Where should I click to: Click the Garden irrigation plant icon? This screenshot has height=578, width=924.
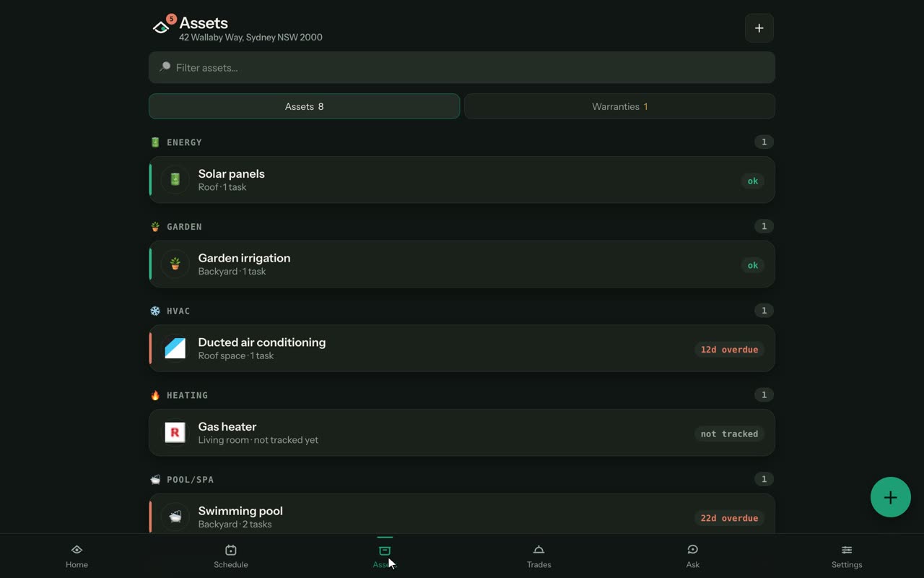point(175,264)
